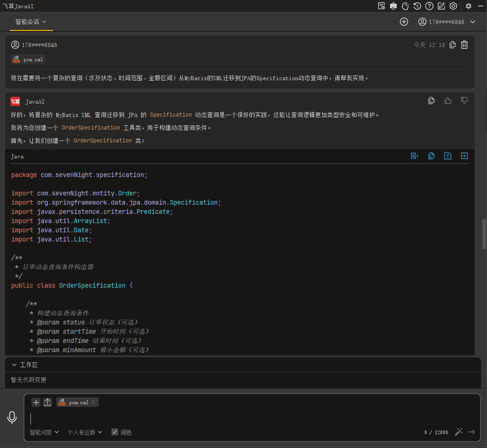
Task: Click the microphone voice input icon
Action: [x=12, y=418]
